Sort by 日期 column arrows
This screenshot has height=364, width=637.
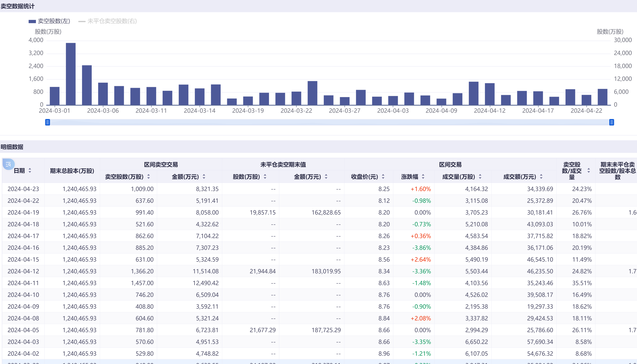(30, 171)
